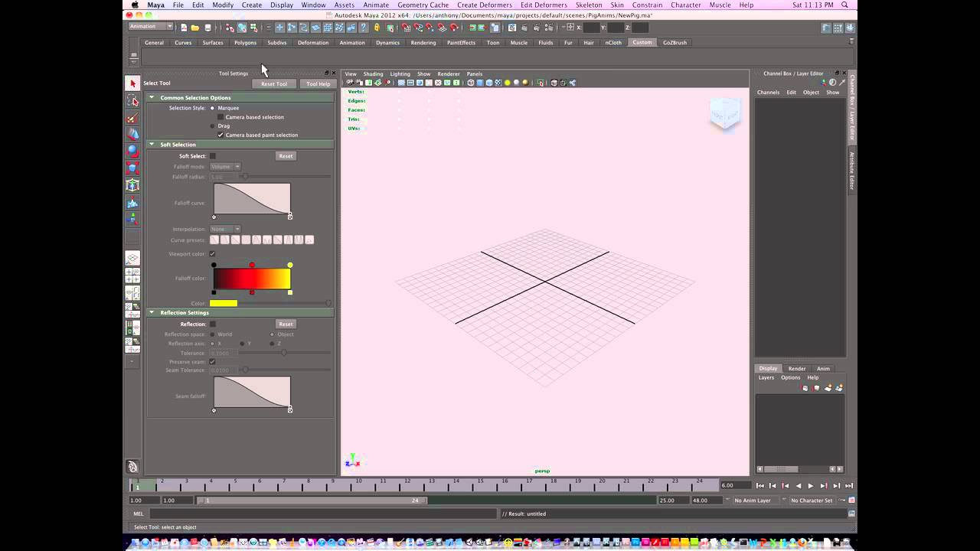Viewport: 980px width, 551px height.
Task: Click the red marker on Falloff color ramp
Action: tap(252, 266)
